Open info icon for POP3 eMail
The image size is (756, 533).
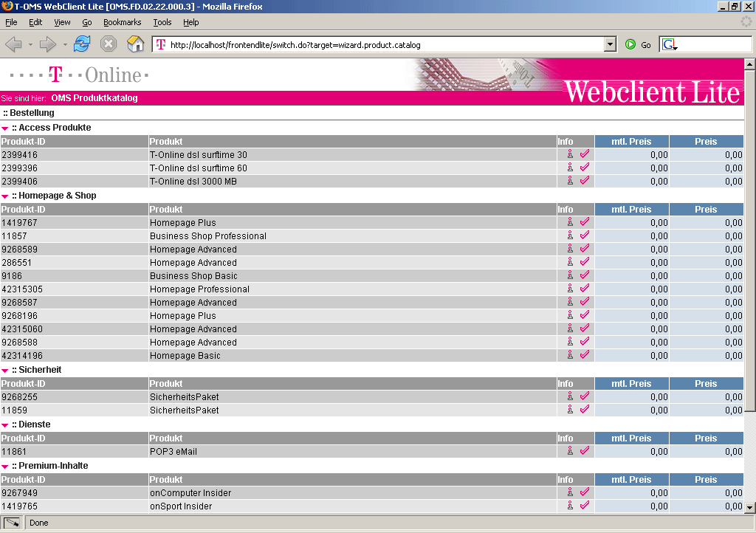[570, 451]
